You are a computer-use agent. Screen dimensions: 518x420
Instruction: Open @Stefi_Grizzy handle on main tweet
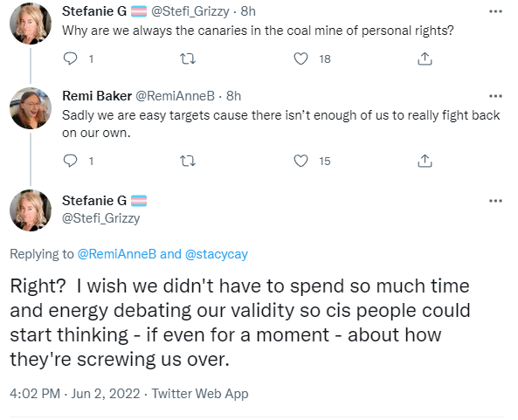[x=101, y=218]
